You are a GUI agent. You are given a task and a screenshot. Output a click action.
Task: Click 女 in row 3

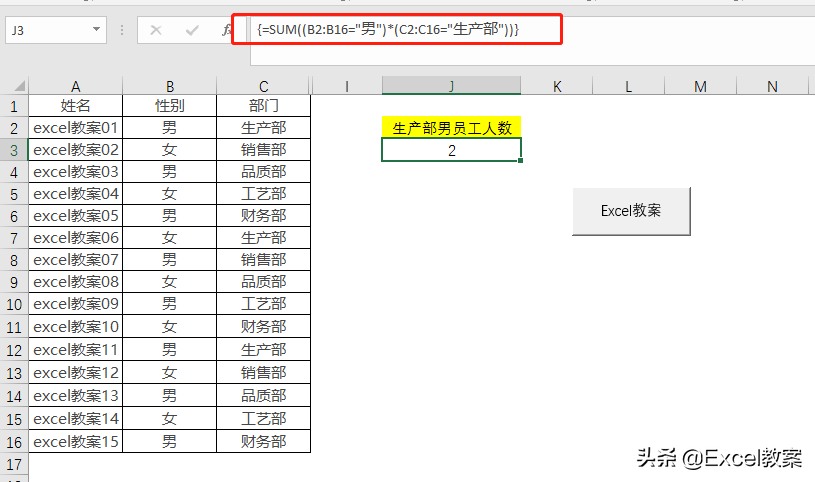pyautogui.click(x=169, y=150)
